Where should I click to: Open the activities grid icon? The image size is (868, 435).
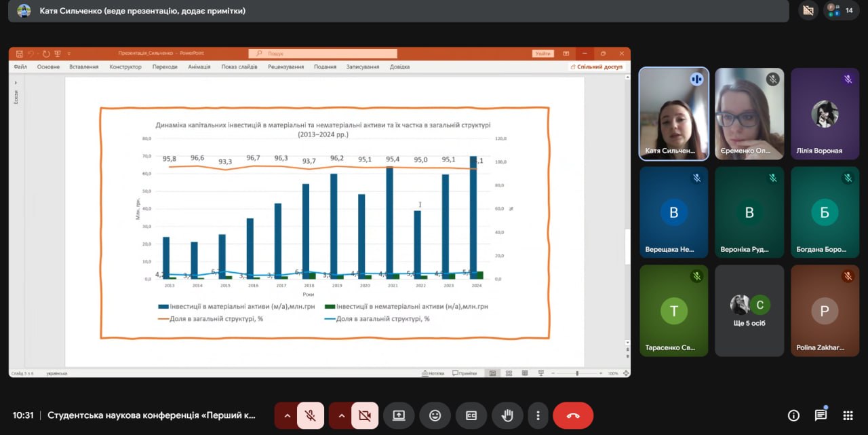[848, 415]
